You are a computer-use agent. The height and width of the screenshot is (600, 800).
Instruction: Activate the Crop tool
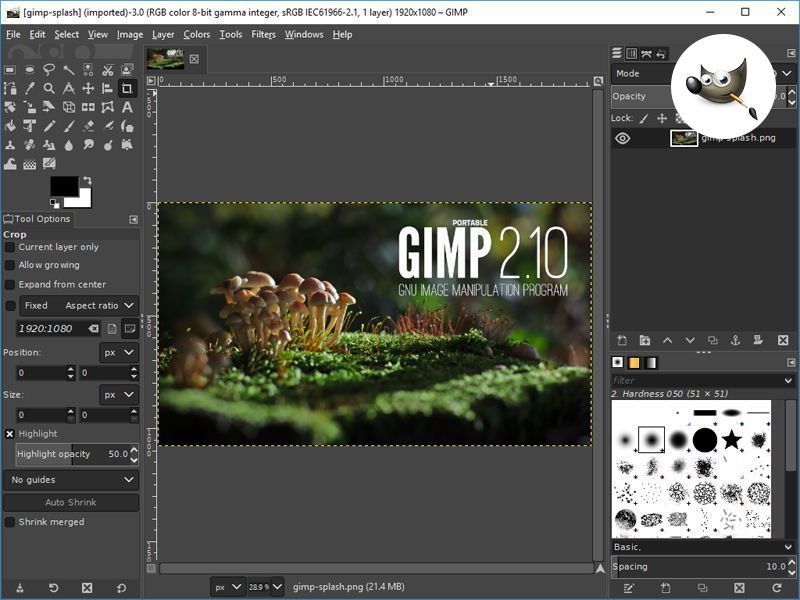(x=127, y=88)
